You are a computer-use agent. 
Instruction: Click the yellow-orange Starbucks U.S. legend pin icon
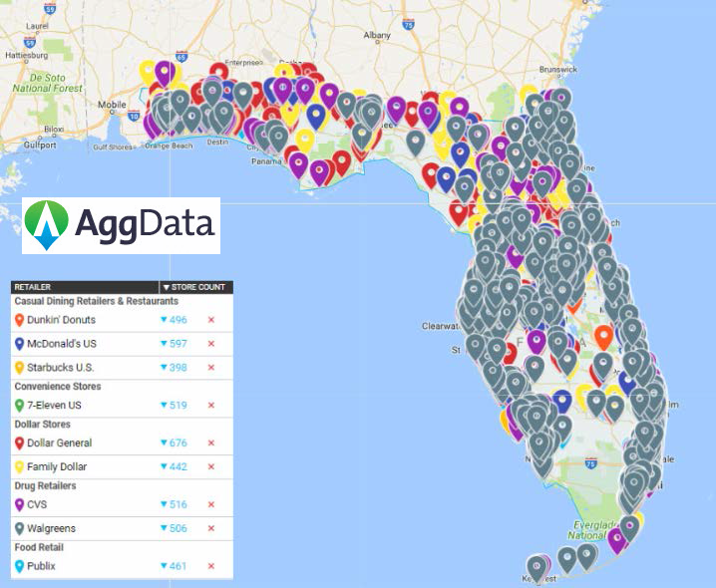19,368
